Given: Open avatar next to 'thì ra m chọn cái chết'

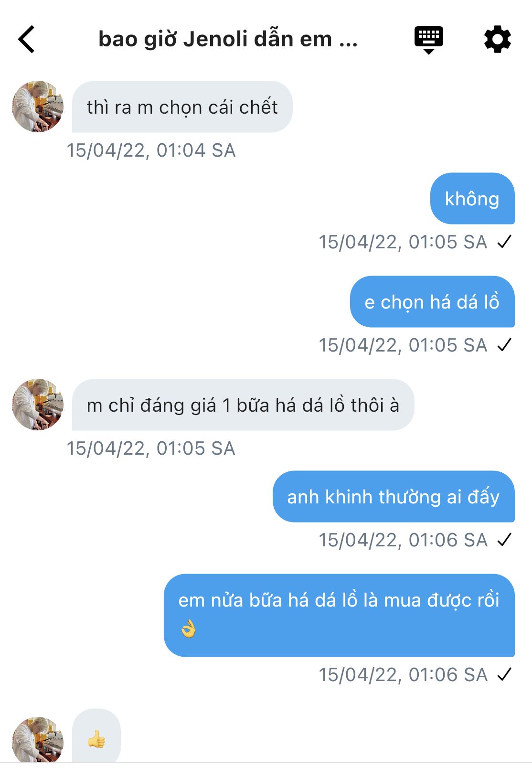Looking at the screenshot, I should (x=38, y=107).
